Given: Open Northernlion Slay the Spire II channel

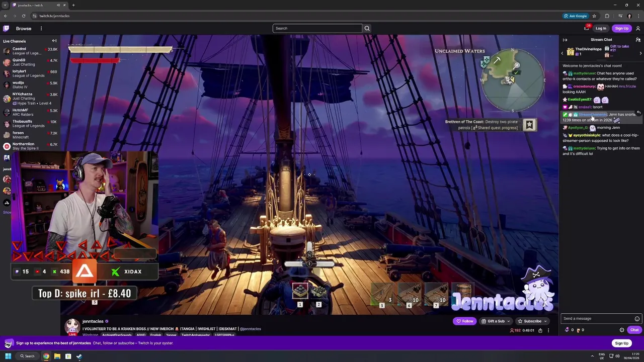Looking at the screenshot, I should [30, 146].
